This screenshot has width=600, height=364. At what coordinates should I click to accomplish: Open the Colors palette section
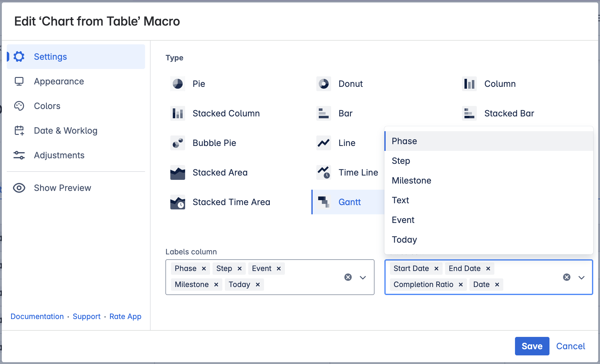pyautogui.click(x=47, y=106)
